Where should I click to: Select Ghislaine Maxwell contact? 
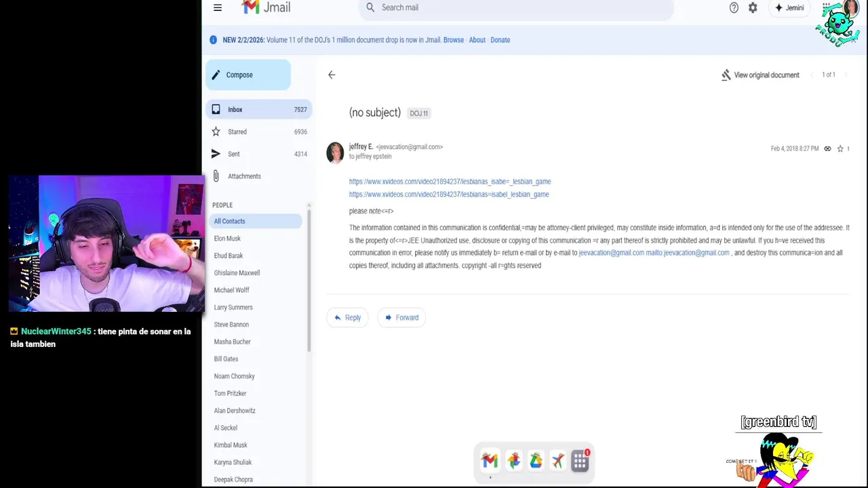tap(237, 273)
